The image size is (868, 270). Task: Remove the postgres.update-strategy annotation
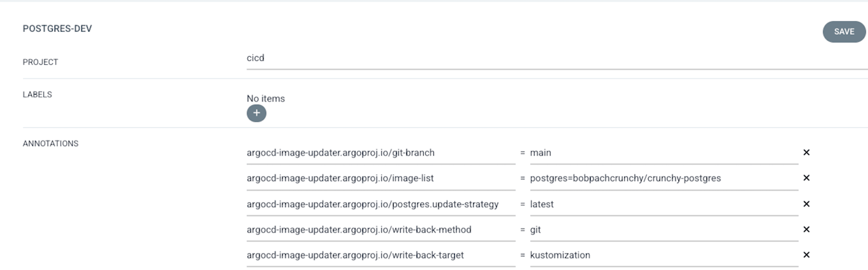(x=806, y=204)
